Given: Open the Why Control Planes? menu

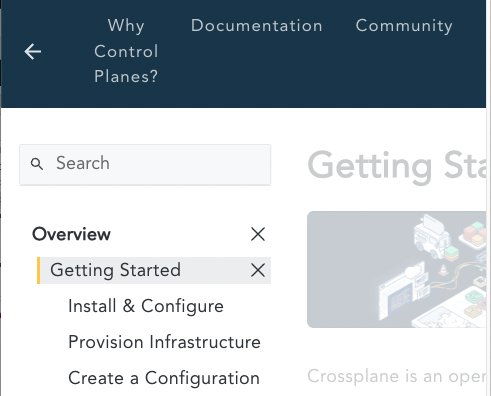Looking at the screenshot, I should pos(126,51).
